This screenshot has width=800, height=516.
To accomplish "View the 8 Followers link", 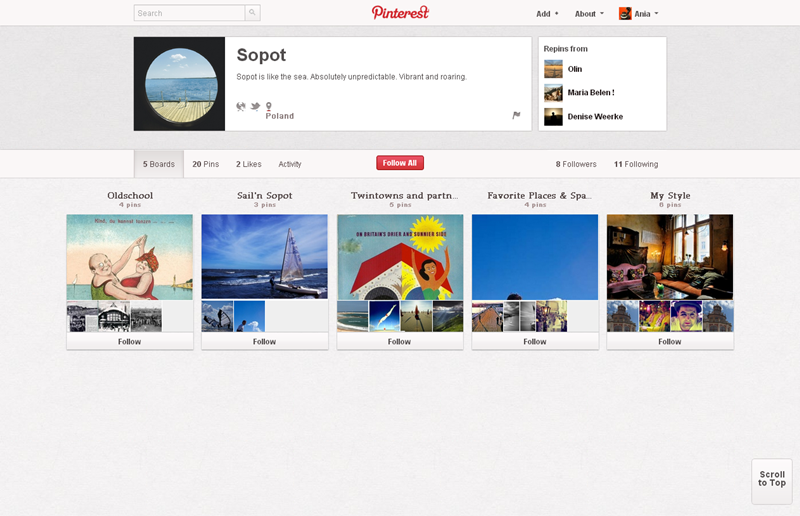I will pos(576,164).
